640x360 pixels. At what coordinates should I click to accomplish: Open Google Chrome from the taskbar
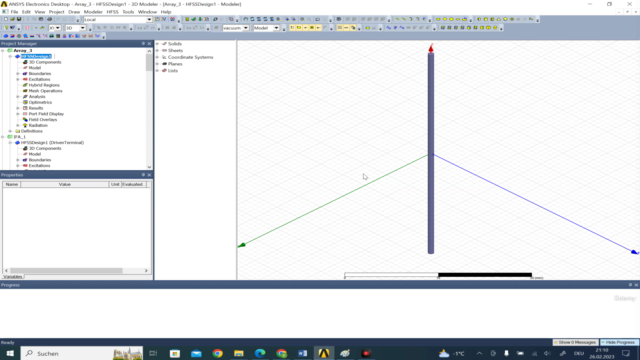[218, 353]
